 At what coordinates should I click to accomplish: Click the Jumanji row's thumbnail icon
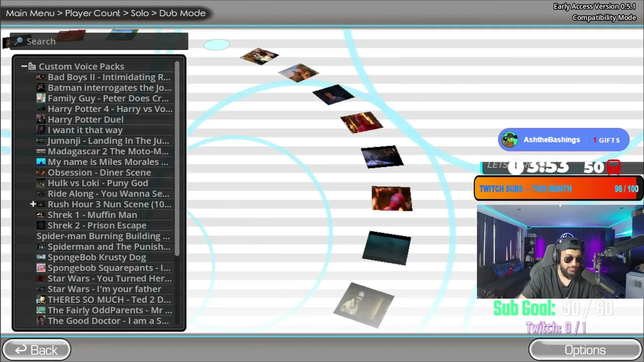coord(41,141)
